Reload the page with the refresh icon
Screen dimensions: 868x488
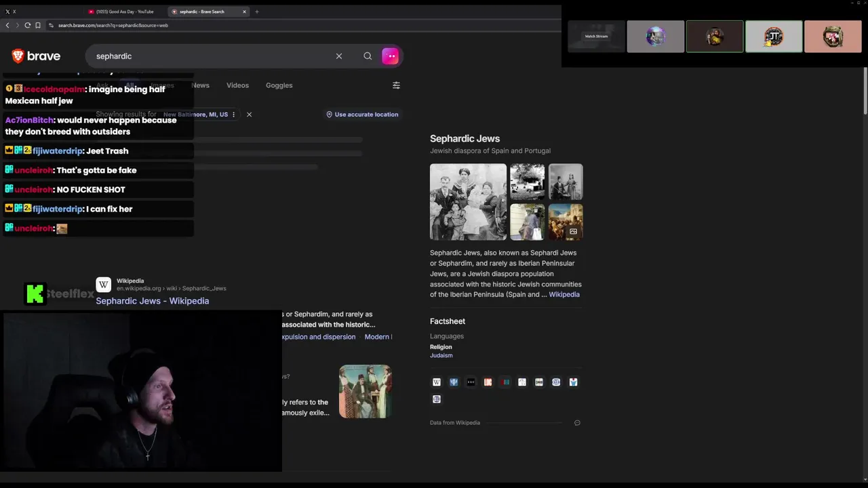(x=28, y=25)
